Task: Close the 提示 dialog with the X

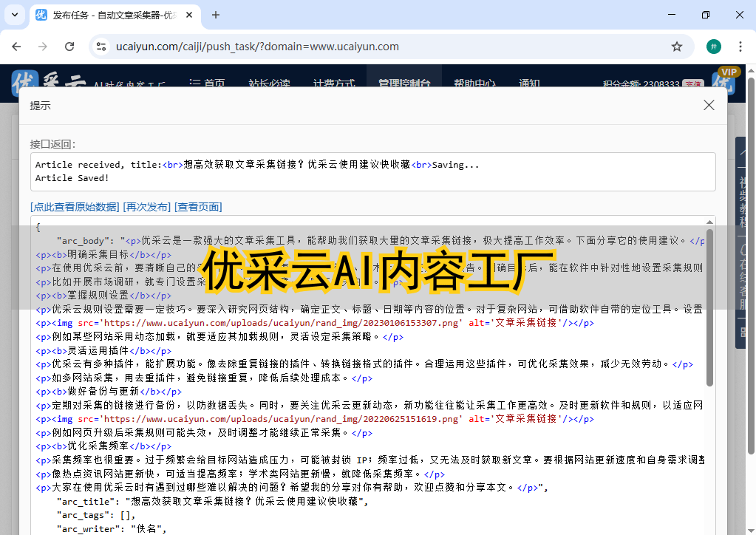Action: tap(709, 106)
